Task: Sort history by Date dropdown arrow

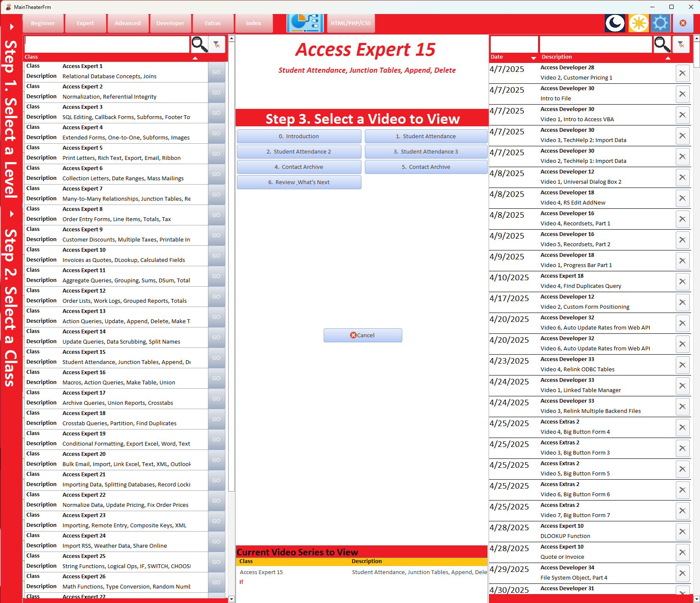Action: click(533, 58)
